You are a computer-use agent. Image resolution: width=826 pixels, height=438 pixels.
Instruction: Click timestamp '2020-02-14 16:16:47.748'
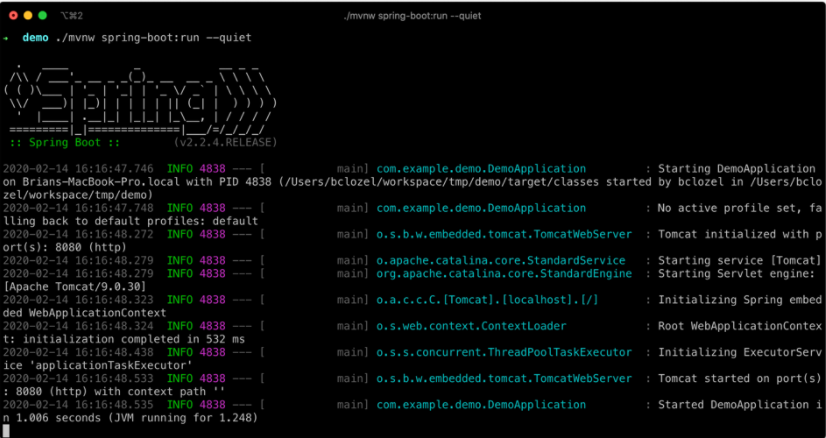click(78, 208)
